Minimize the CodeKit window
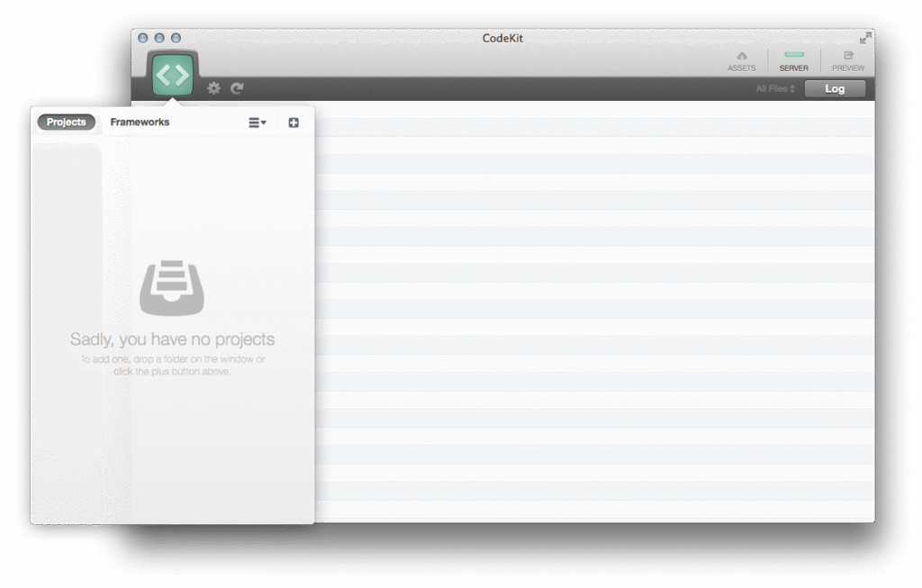 159,38
